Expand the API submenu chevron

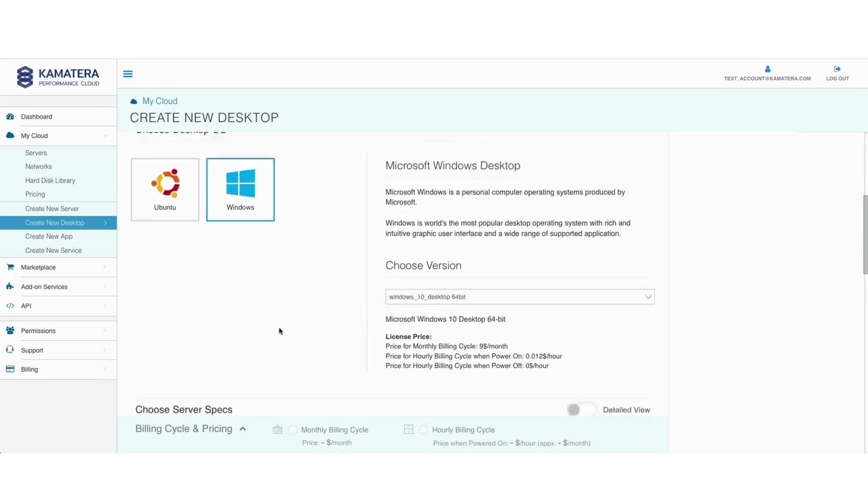point(105,306)
